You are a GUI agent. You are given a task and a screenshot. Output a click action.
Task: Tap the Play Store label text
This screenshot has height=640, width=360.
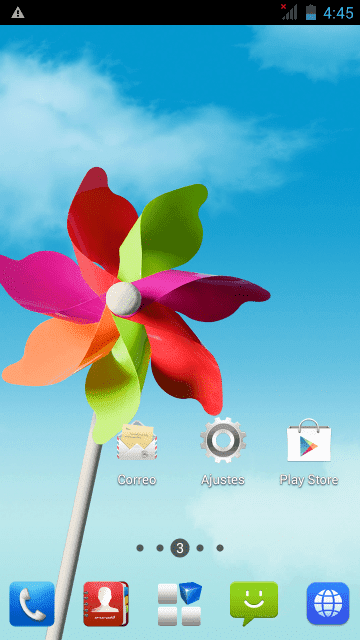click(x=309, y=480)
